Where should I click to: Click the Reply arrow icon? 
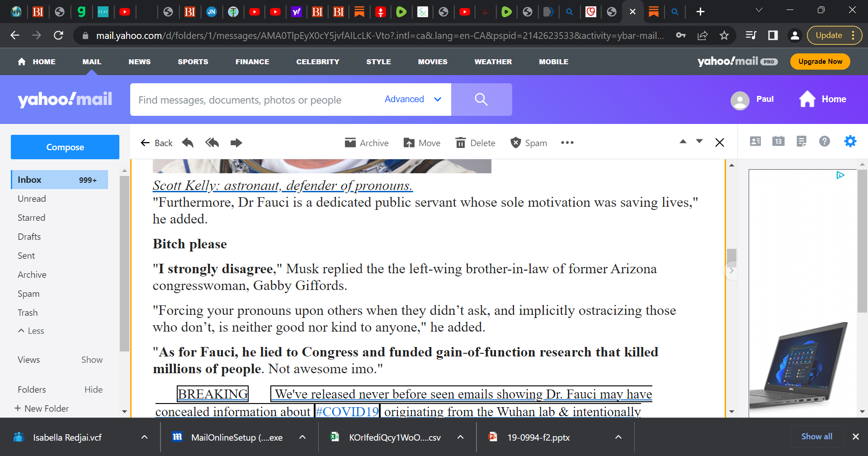[188, 143]
